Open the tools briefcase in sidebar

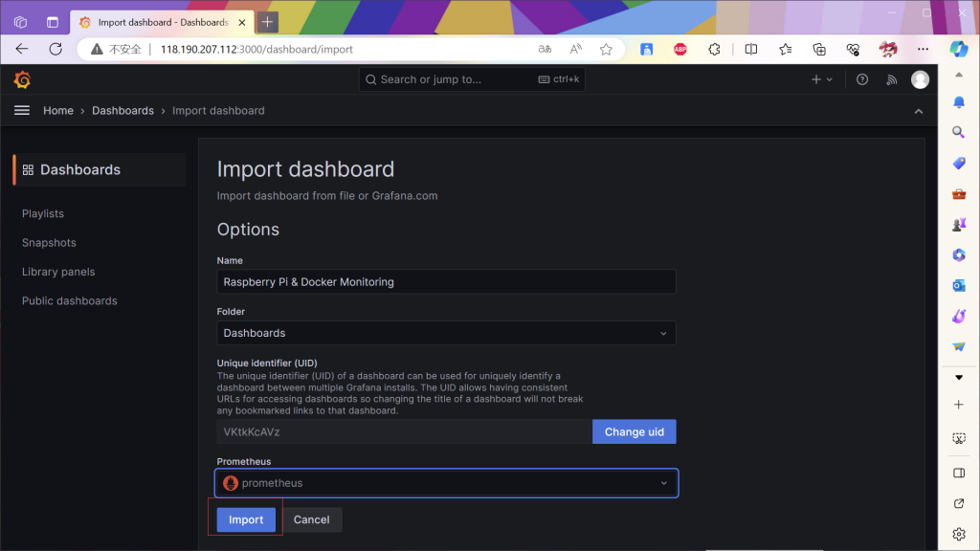(x=959, y=193)
